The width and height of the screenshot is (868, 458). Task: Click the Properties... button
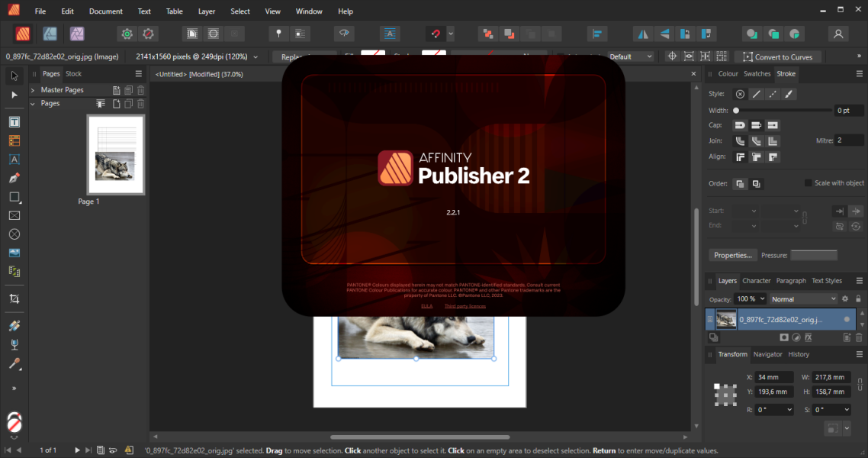(732, 255)
